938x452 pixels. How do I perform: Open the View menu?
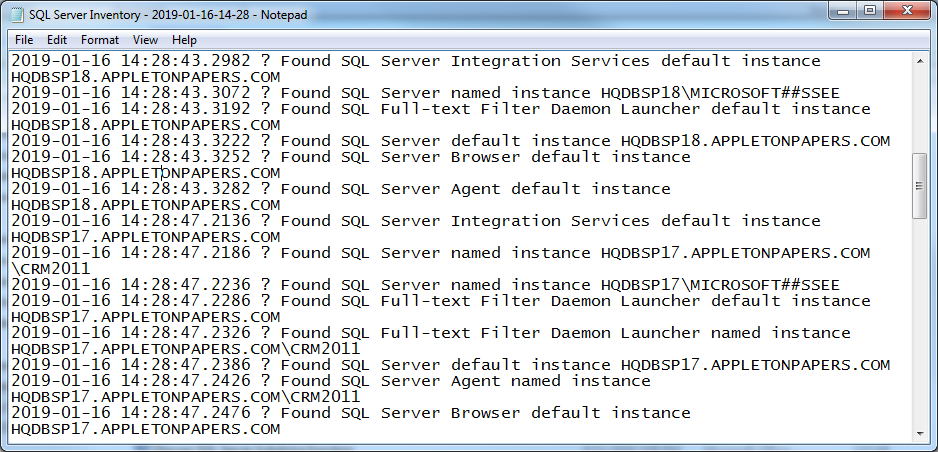(x=145, y=40)
